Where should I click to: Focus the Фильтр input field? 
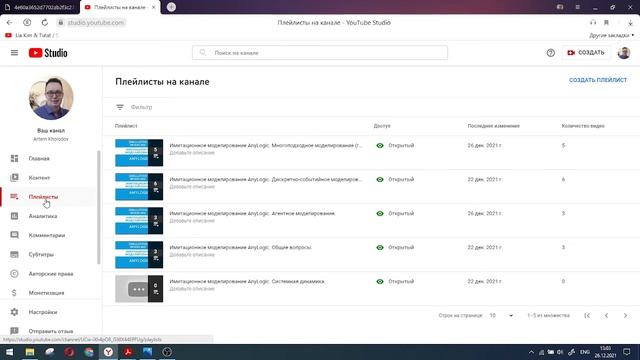coord(141,107)
